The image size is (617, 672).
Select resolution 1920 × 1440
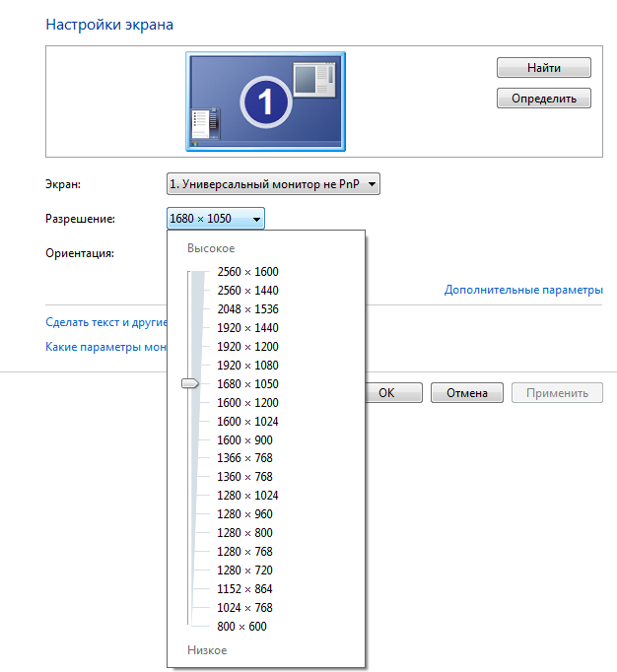pos(247,328)
